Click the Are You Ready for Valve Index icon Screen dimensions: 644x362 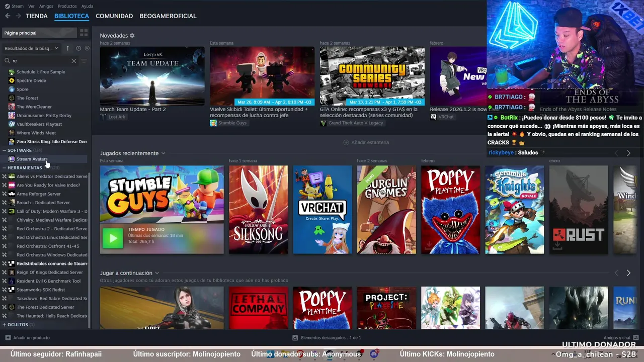12,185
